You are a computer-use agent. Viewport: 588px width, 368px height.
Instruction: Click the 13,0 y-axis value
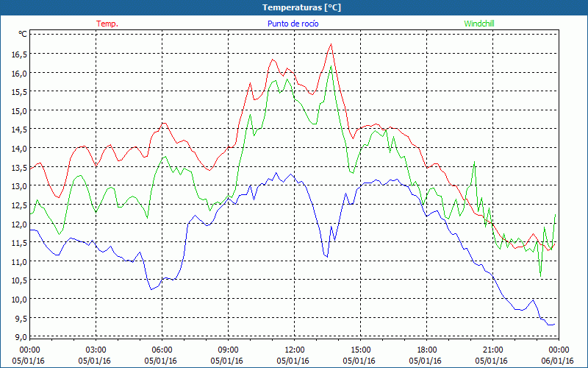(20, 186)
